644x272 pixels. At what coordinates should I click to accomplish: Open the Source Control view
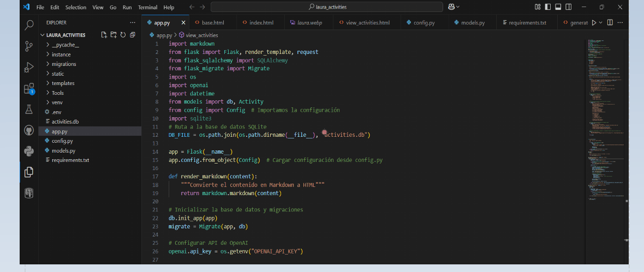click(x=29, y=46)
